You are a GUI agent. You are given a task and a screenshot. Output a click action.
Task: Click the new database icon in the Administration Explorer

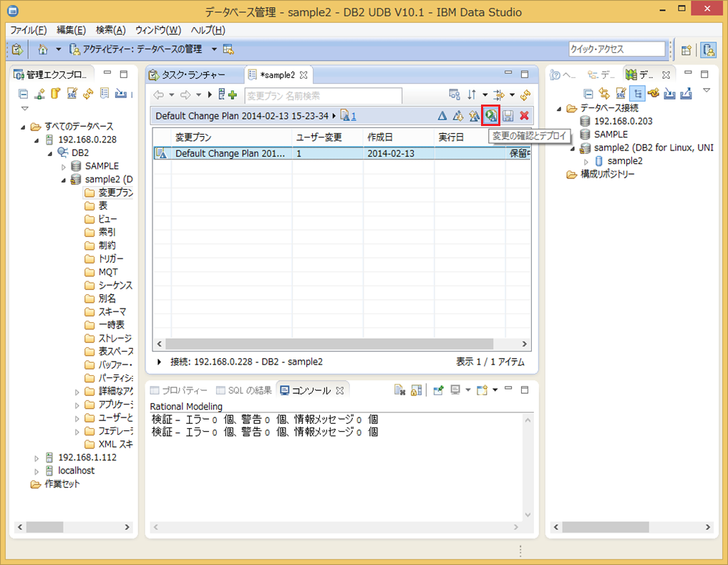pyautogui.click(x=55, y=94)
